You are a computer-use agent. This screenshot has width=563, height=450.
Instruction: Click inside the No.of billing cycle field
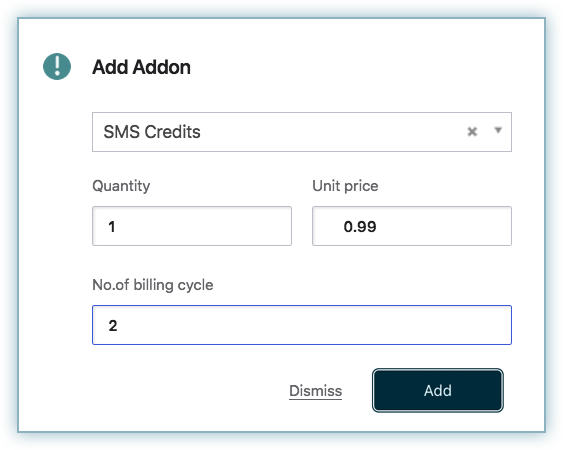pyautogui.click(x=302, y=325)
